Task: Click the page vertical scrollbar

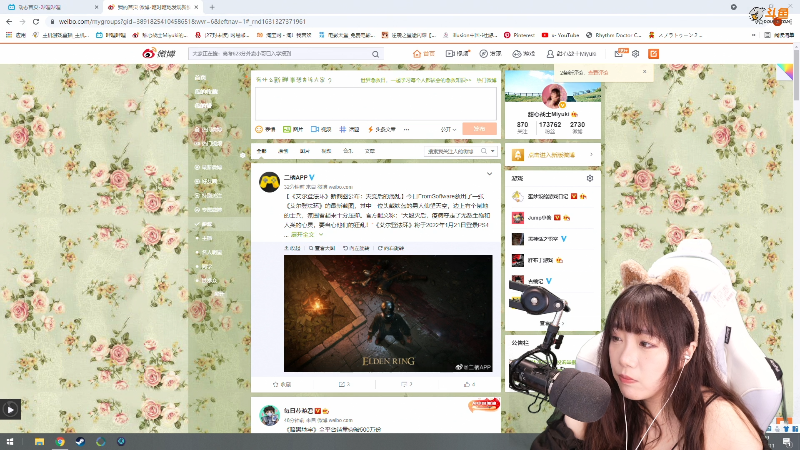Action: [x=796, y=74]
